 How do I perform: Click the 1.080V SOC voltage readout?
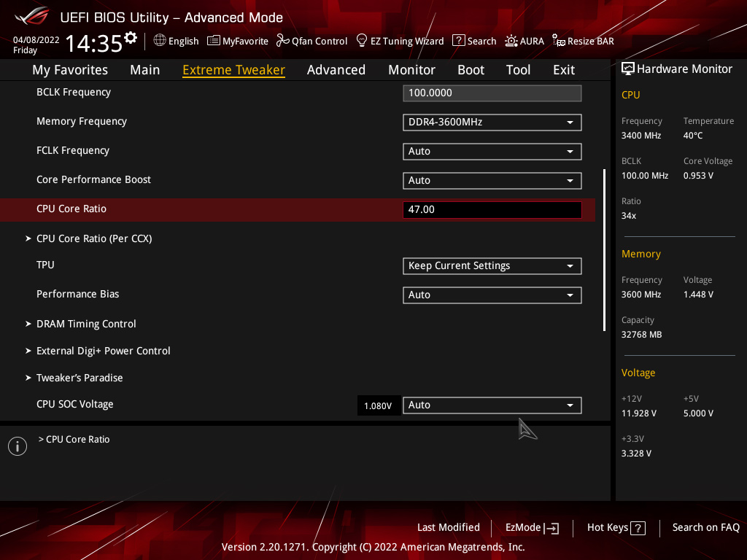pyautogui.click(x=379, y=405)
